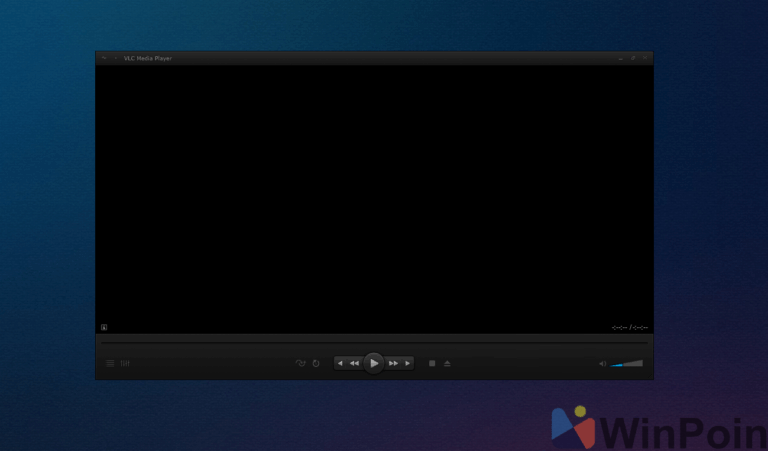The height and width of the screenshot is (451, 768).
Task: Mute audio via the speaker icon
Action: (602, 364)
